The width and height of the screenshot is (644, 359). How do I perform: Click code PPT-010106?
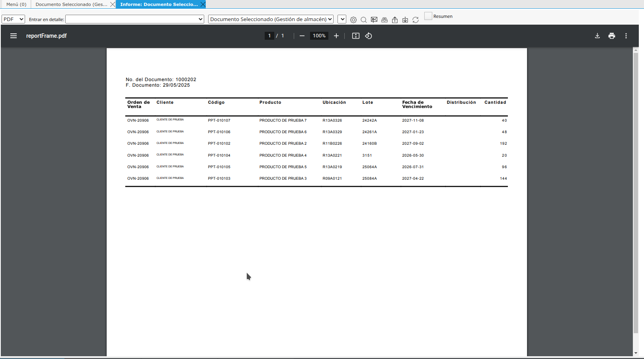pos(219,132)
